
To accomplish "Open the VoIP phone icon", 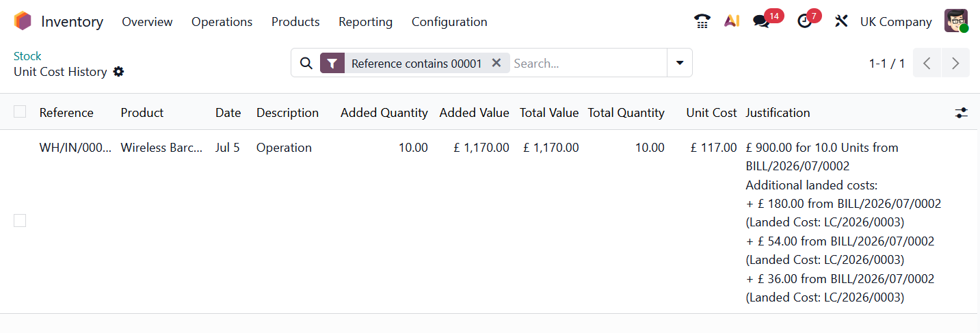I will click(x=702, y=21).
